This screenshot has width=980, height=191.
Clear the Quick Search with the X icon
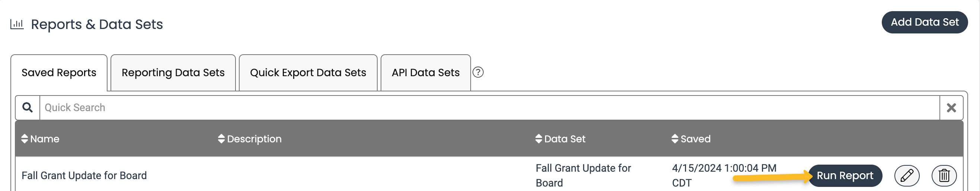pyautogui.click(x=951, y=108)
